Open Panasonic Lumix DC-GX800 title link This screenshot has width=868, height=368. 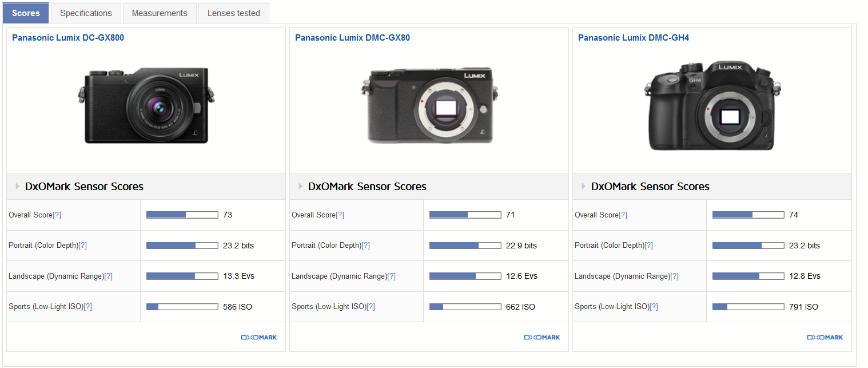(x=68, y=38)
